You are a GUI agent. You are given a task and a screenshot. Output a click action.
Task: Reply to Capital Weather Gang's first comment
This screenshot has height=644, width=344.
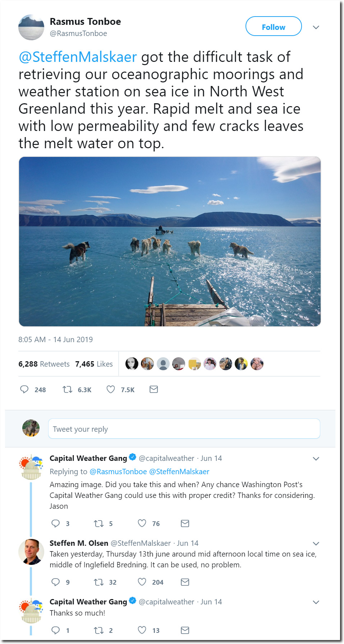click(x=55, y=523)
